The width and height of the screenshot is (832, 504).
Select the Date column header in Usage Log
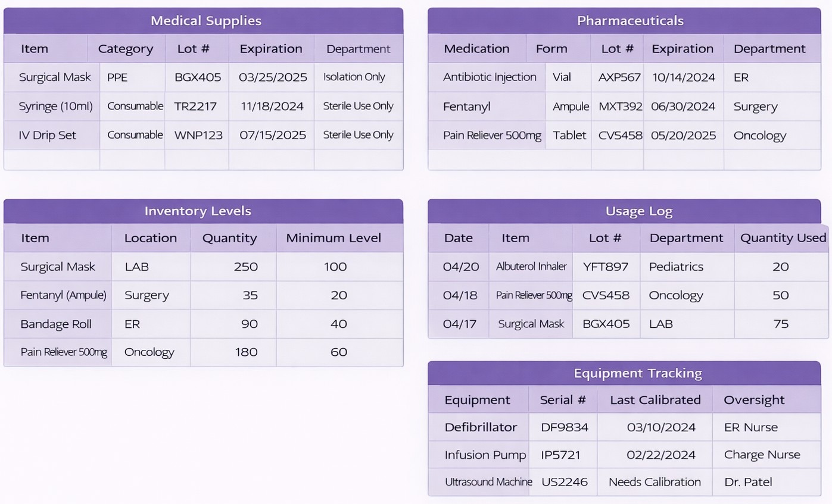[459, 238]
